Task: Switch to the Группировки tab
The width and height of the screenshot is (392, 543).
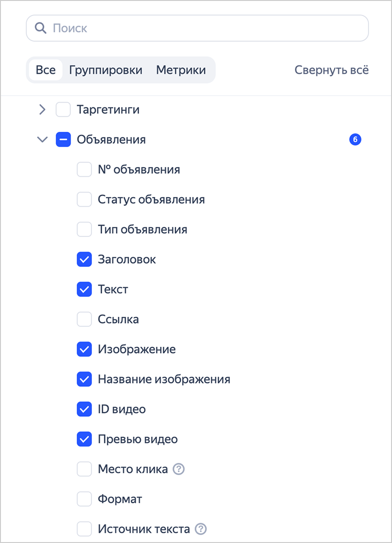Action: 106,70
